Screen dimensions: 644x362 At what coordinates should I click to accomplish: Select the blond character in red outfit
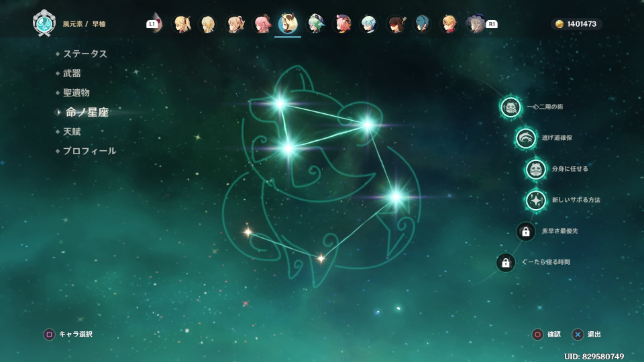[x=449, y=24]
